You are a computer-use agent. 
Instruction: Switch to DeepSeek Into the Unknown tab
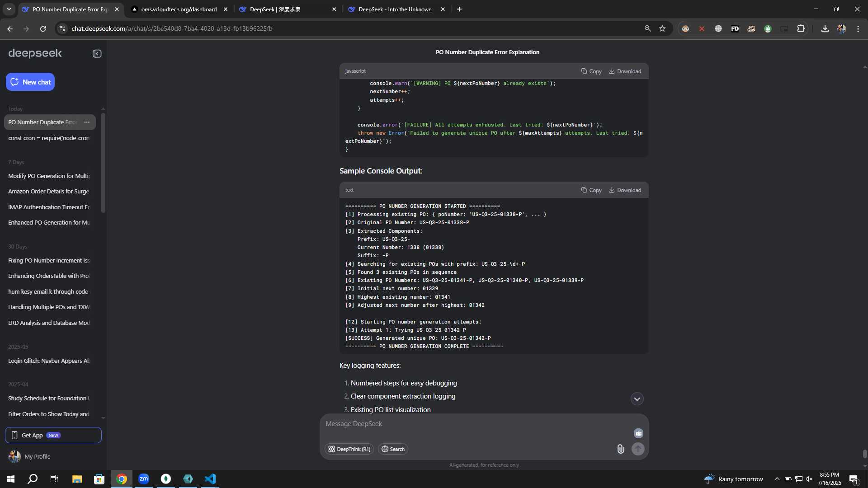coord(396,9)
